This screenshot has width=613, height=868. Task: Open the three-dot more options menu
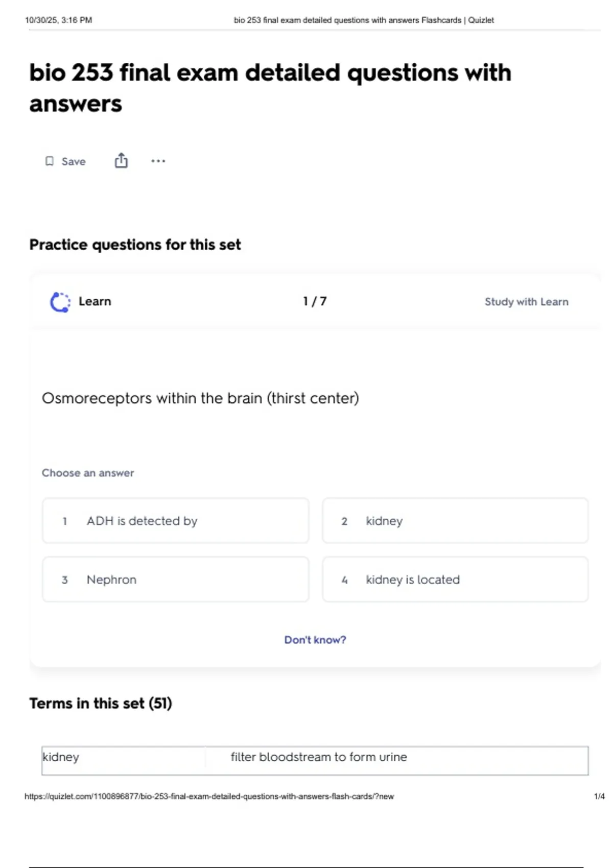click(x=158, y=161)
